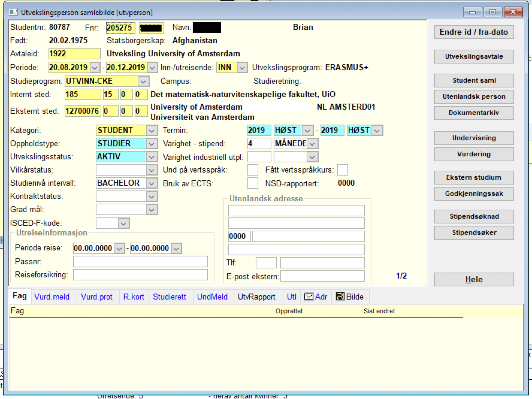The width and height of the screenshot is (532, 399).
Task: Expand the Oppholdstype STUDIER dropdown
Action: 152,143
